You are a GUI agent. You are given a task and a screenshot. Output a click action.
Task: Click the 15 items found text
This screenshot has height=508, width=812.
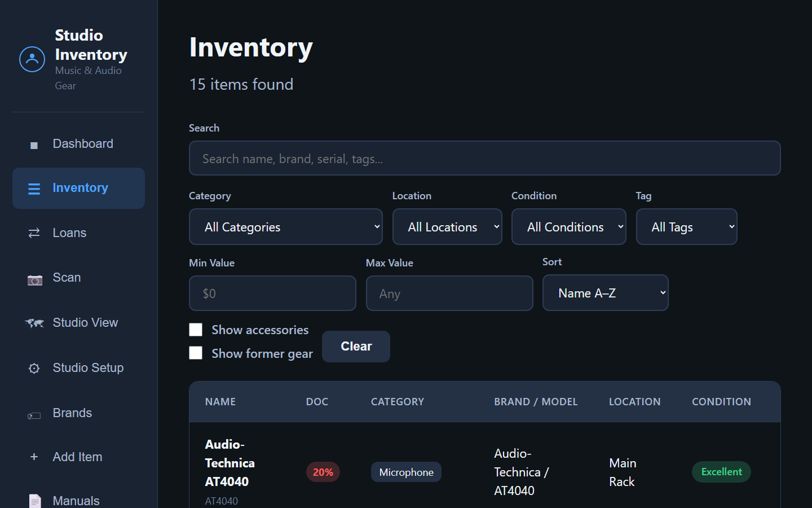(x=241, y=84)
